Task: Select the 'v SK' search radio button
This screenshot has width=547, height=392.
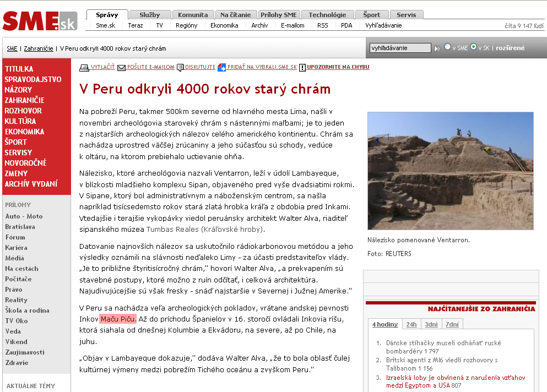Action: point(473,47)
